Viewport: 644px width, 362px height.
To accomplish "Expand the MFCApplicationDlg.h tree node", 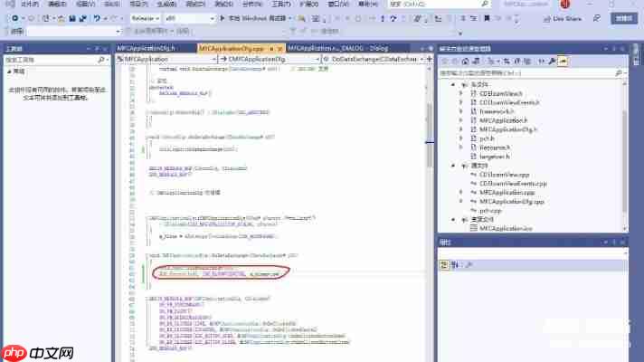I will point(459,129).
